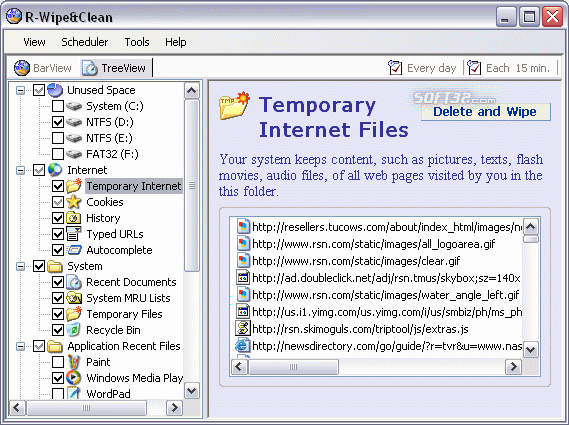Image resolution: width=569 pixels, height=425 pixels.
Task: Click the NTFS (E:) drive icon
Action: pyautogui.click(x=74, y=138)
